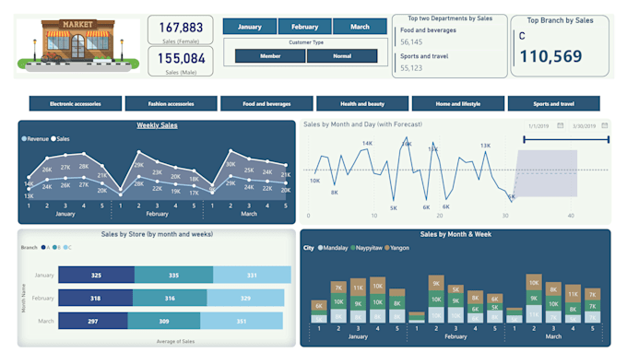627x364 pixels.
Task: Select January branch A bar labeled 325
Action: point(97,275)
